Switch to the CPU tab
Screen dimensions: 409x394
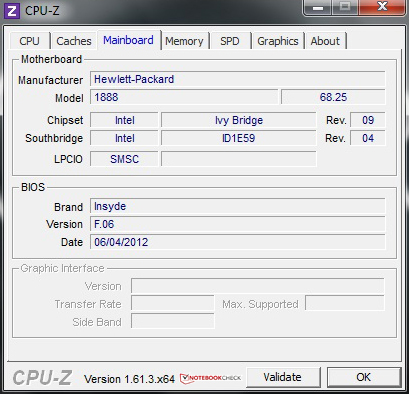(30, 41)
